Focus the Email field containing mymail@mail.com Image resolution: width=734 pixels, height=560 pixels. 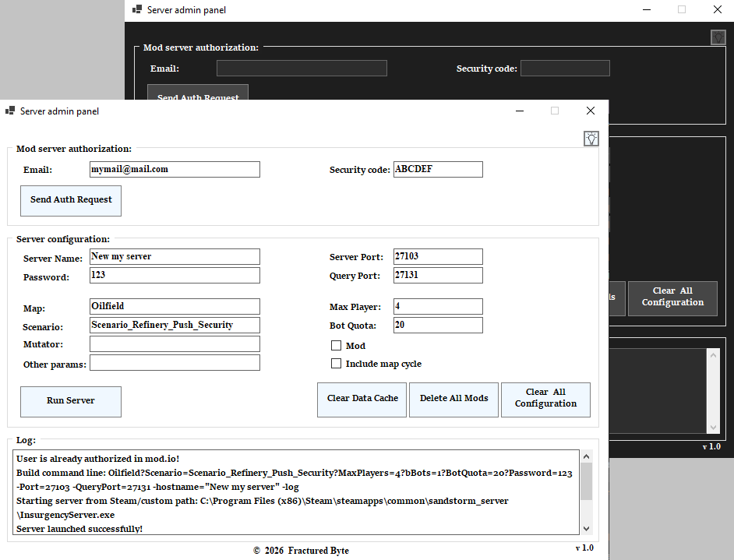coord(175,169)
